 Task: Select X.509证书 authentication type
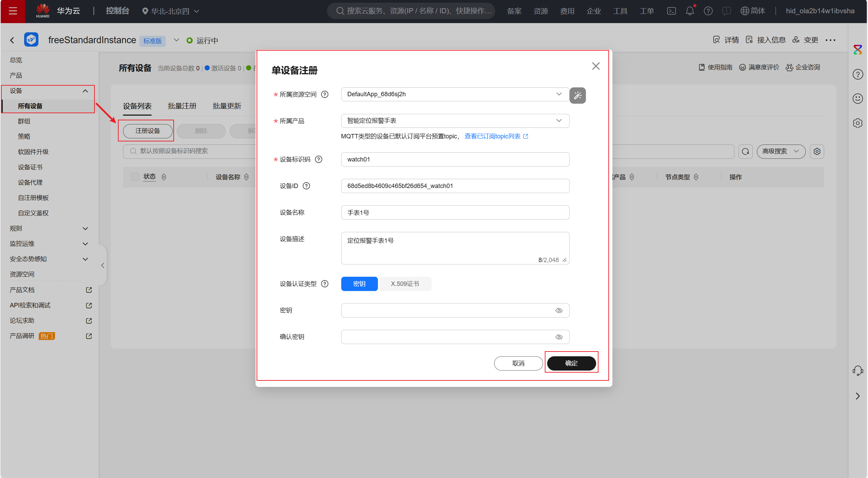tap(405, 284)
